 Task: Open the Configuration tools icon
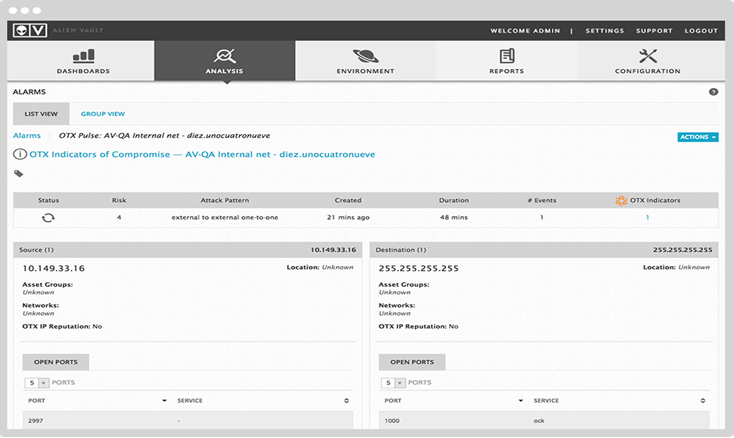[648, 56]
